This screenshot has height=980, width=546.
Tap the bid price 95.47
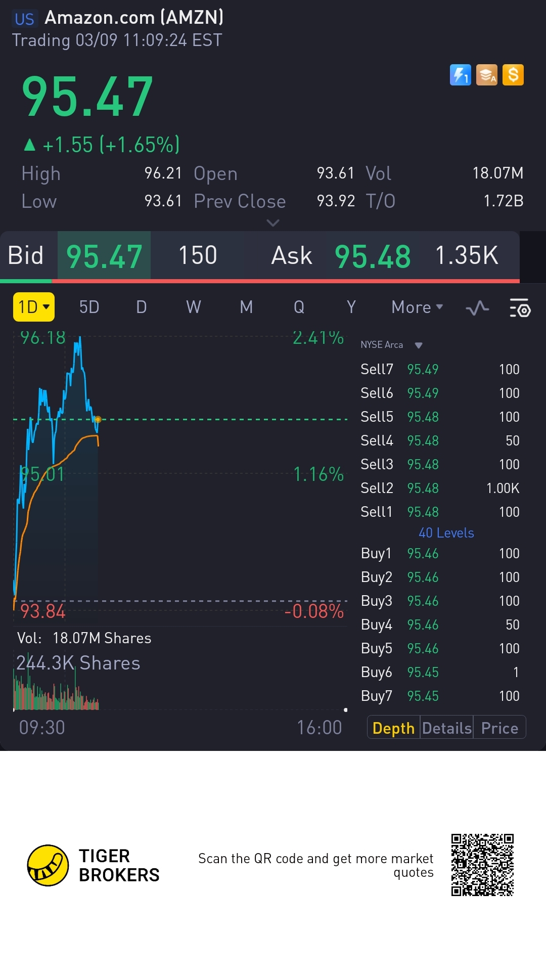click(104, 256)
